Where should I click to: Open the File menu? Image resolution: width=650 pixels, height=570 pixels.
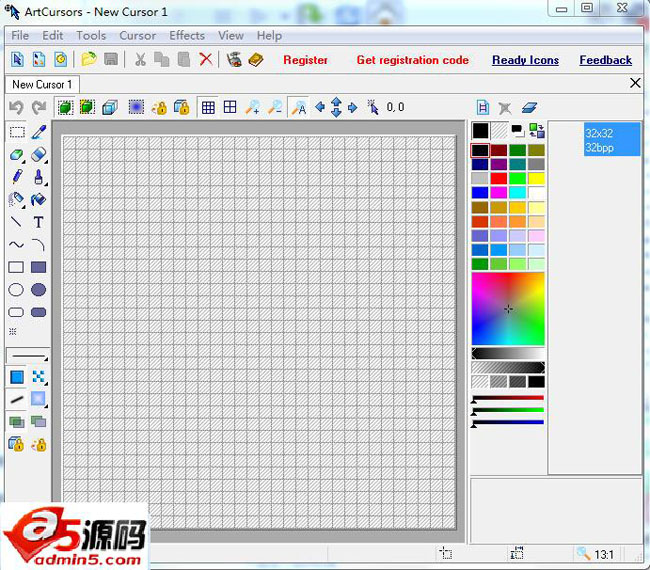click(x=20, y=36)
